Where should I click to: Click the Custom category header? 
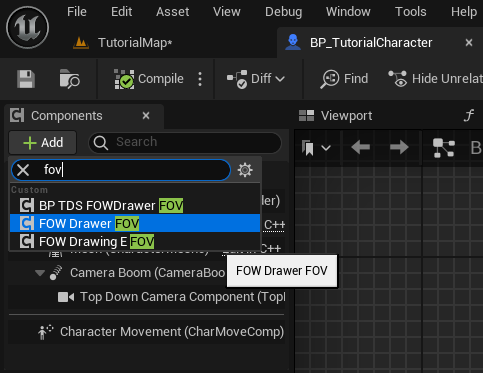(29, 190)
